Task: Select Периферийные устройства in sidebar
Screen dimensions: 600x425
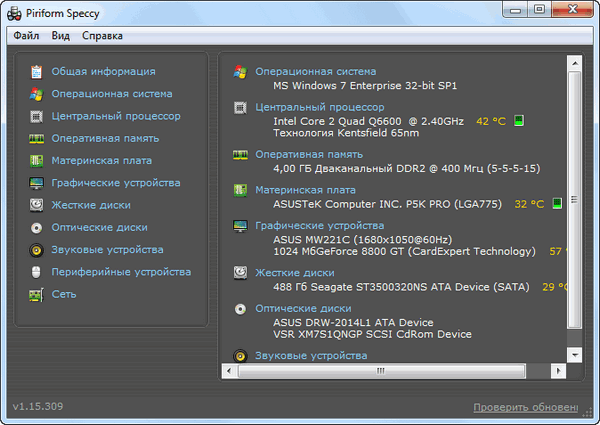Action: 121,272
